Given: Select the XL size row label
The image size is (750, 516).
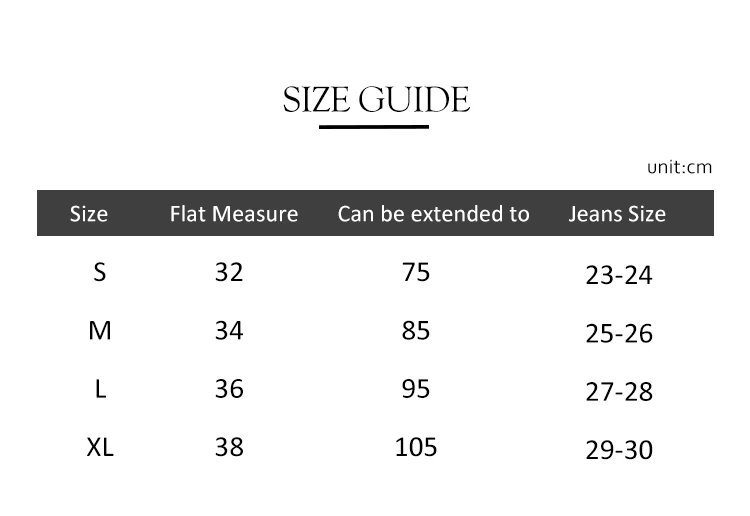Looking at the screenshot, I should coord(100,447).
